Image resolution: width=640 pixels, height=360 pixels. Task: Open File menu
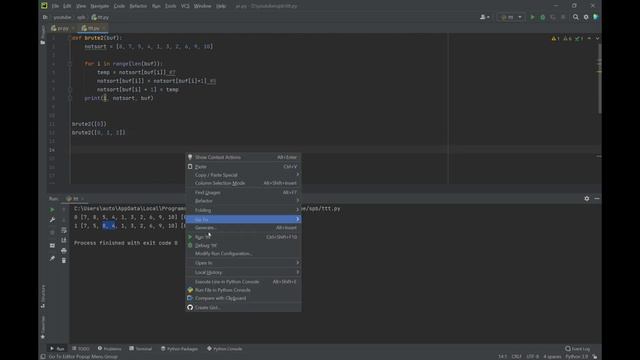55,6
